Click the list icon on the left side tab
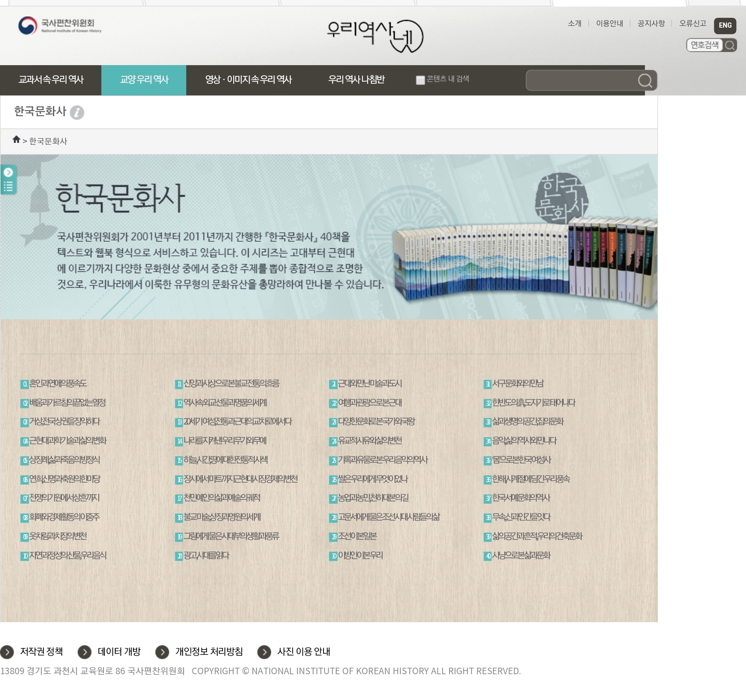Screen dimensions: 746x700 click(x=8, y=186)
